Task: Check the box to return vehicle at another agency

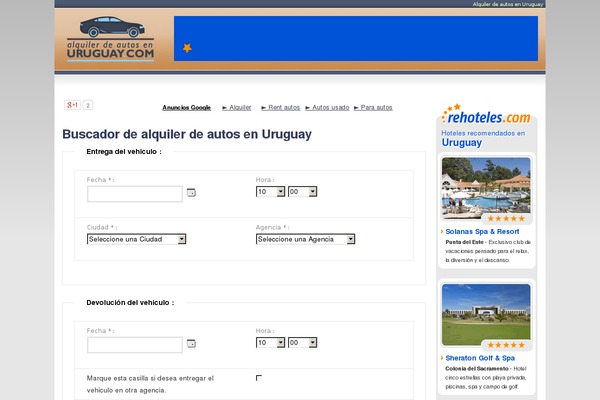Action: point(259,378)
